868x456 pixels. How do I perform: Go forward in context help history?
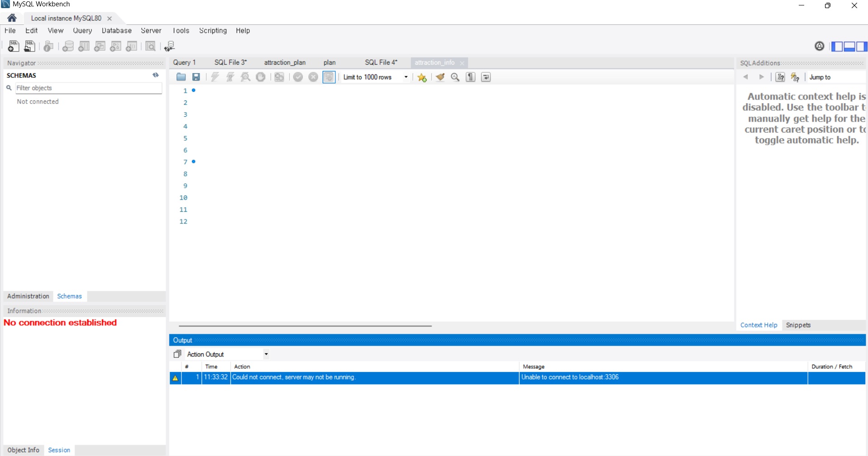762,77
